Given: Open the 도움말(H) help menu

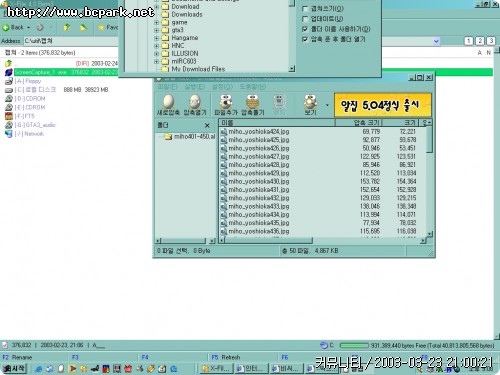Looking at the screenshot, I should [x=252, y=87].
